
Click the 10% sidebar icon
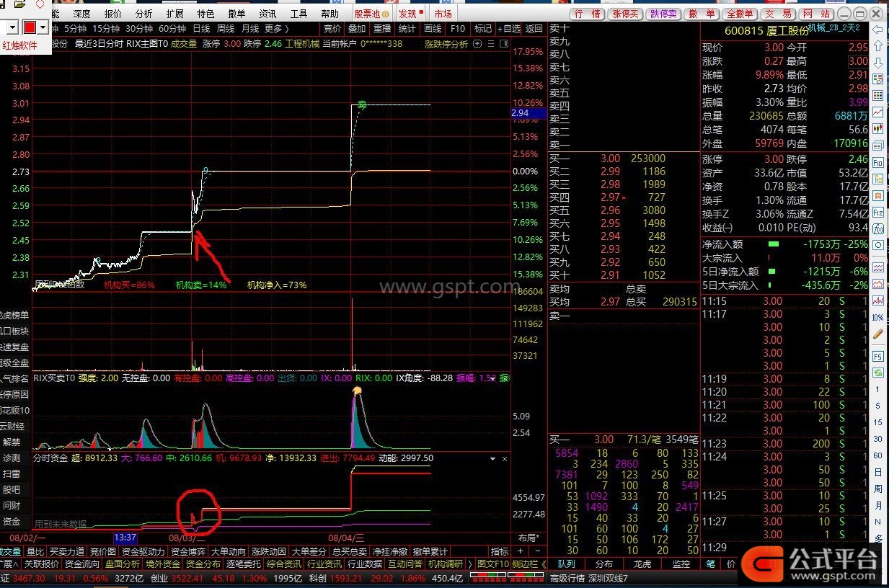pos(877,317)
